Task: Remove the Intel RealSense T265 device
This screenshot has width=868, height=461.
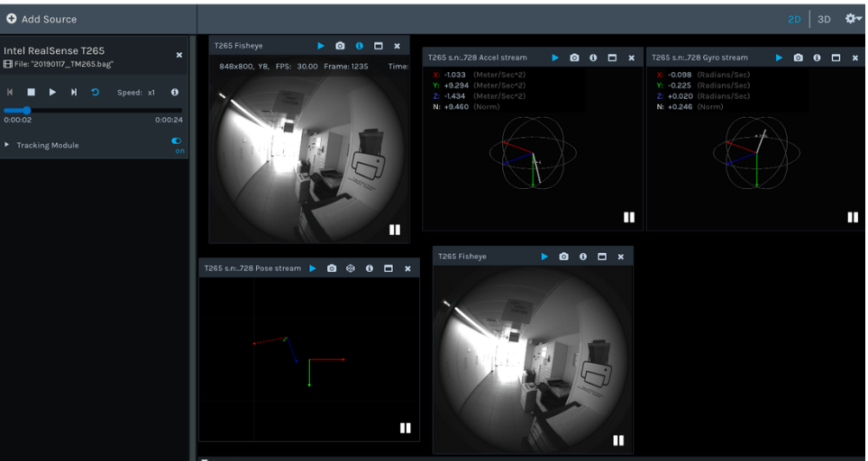Action: [178, 55]
